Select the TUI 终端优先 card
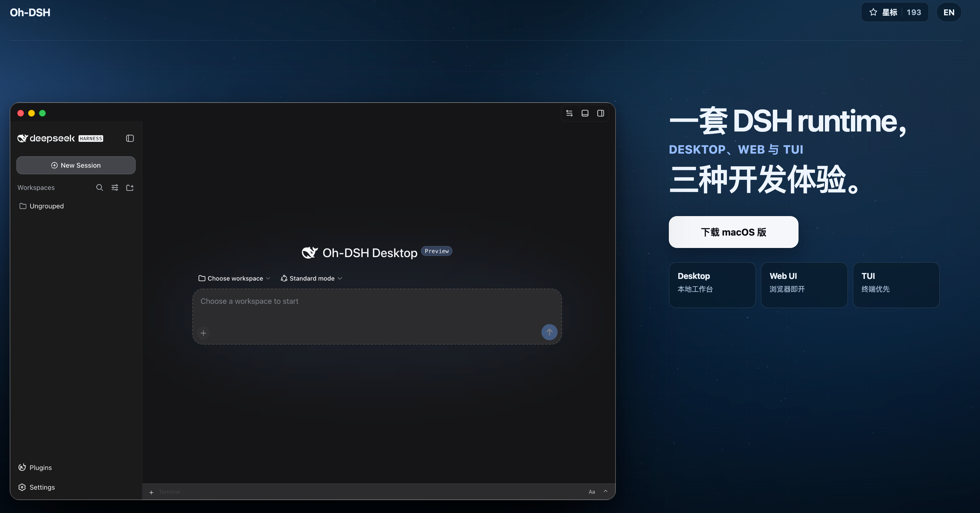Viewport: 980px width, 513px height. [896, 285]
